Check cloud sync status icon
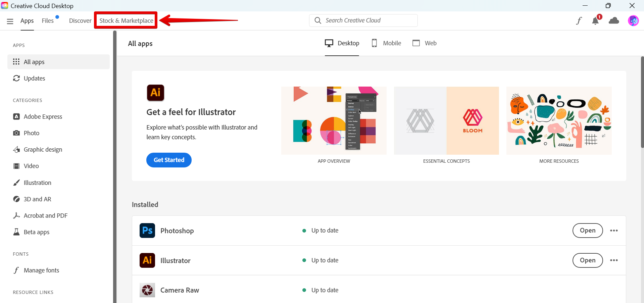The height and width of the screenshot is (303, 644). [x=614, y=21]
